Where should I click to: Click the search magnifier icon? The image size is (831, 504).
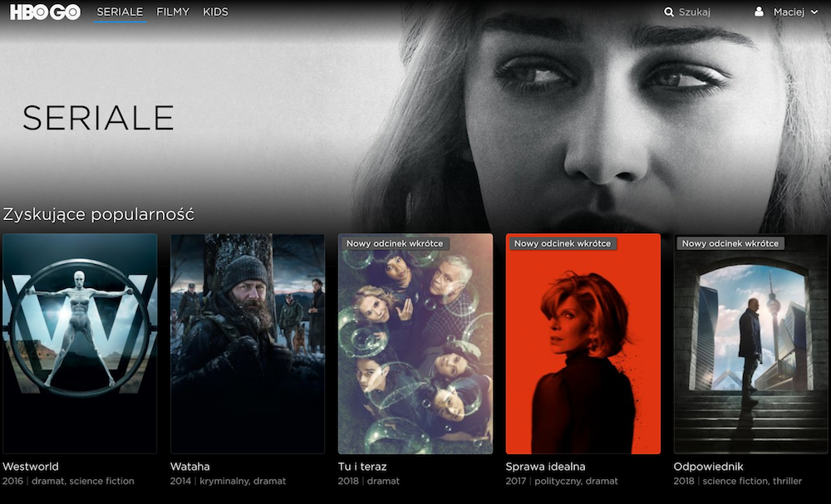[x=669, y=12]
